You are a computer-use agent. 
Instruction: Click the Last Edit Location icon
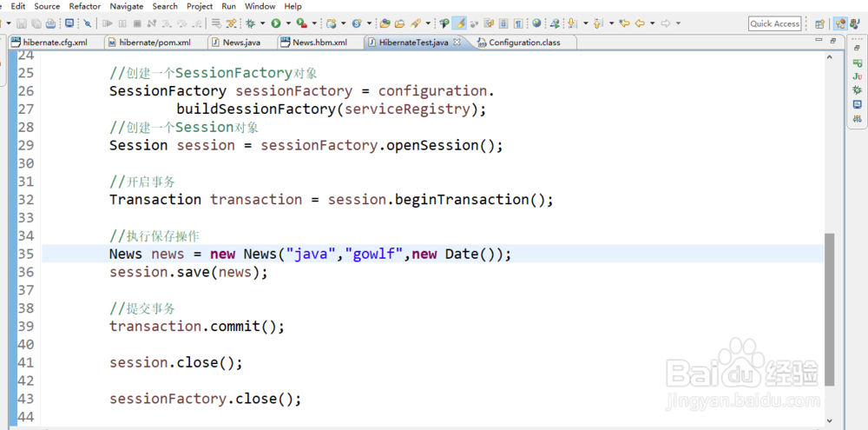tap(624, 23)
